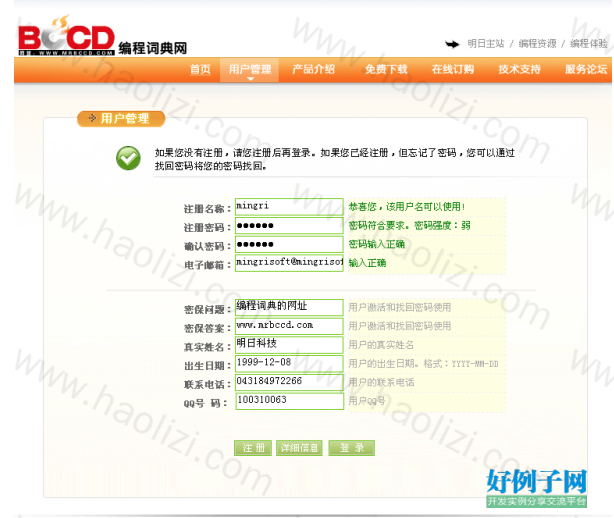Focus the 注册密码 password field
The height and width of the screenshot is (518, 614).
coord(289,226)
